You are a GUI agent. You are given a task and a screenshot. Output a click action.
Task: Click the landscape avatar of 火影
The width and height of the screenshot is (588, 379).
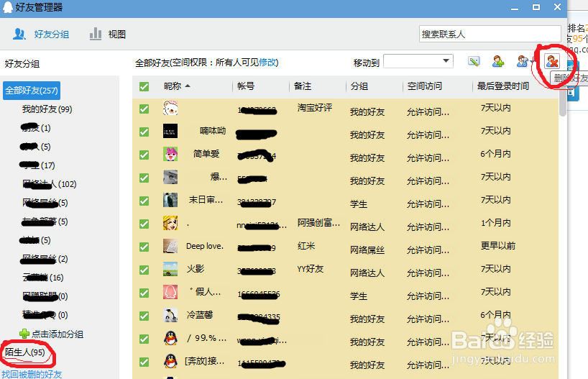[170, 269]
